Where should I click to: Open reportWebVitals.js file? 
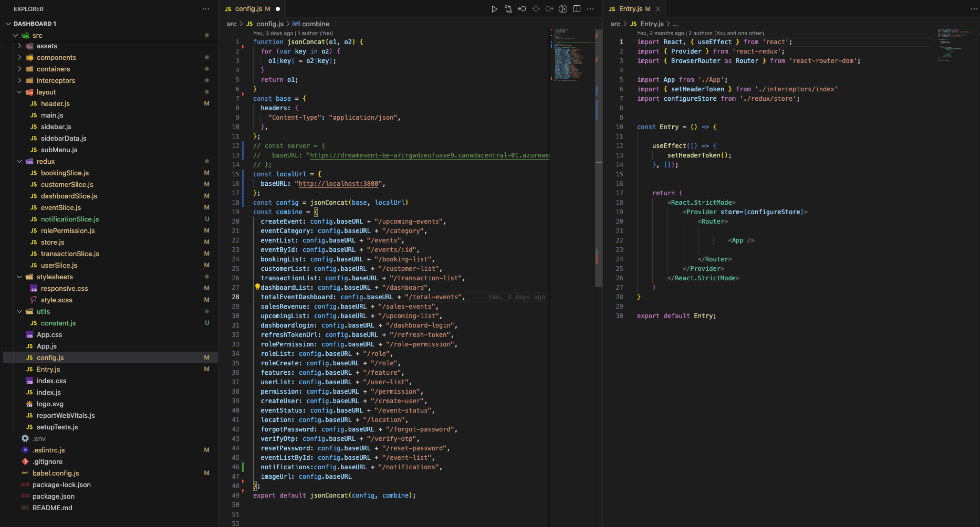point(66,415)
